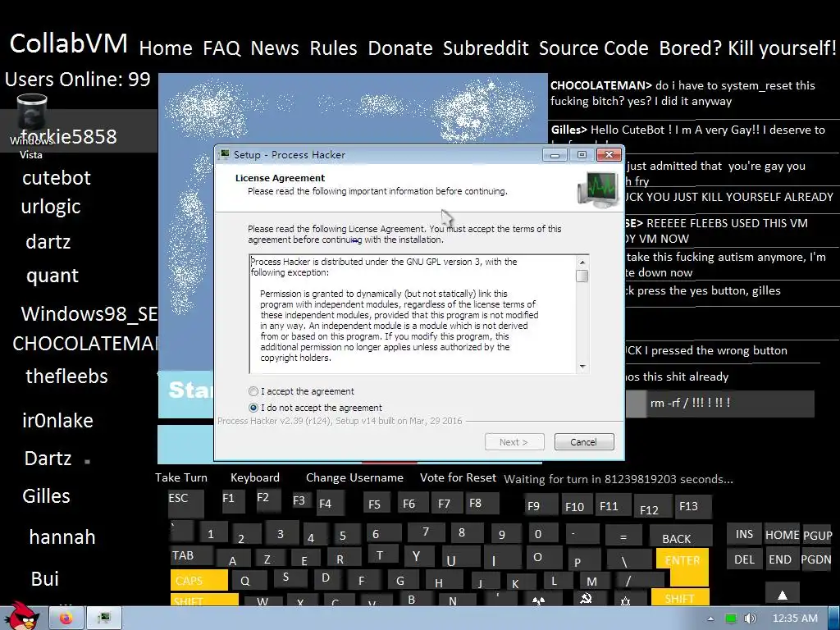Show hidden tray icons arrow
The width and height of the screenshot is (840, 630).
tap(710, 619)
